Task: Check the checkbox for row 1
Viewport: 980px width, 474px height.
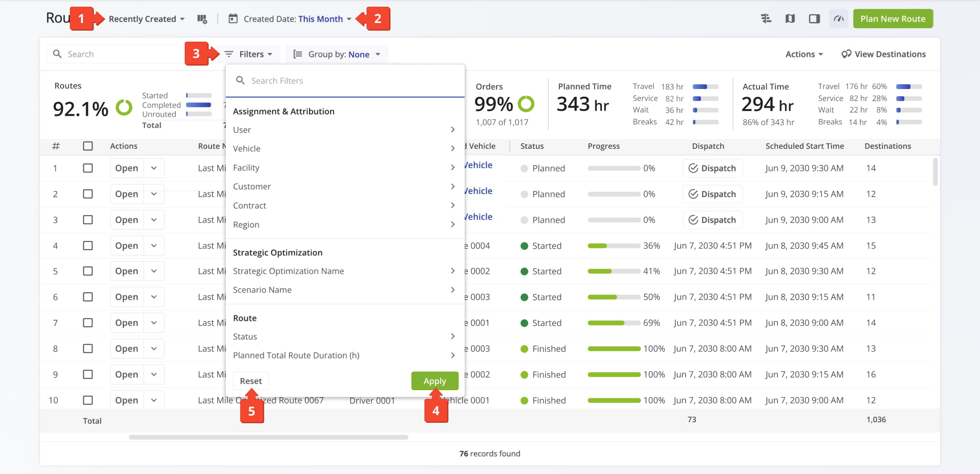Action: pos(88,168)
